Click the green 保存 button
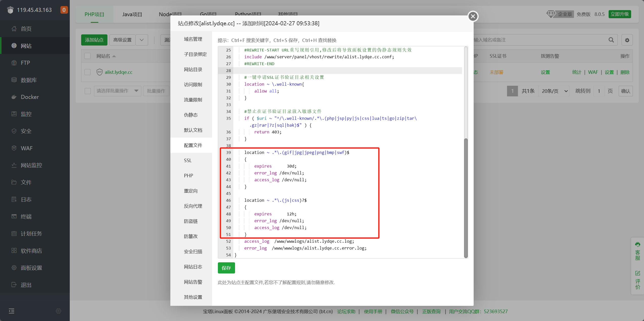644x321 pixels. pos(226,268)
